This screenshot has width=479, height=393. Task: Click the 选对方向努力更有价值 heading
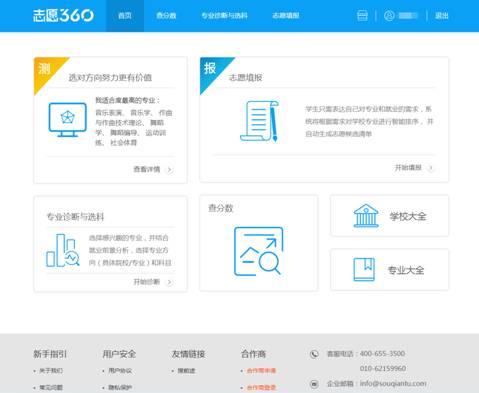click(110, 78)
